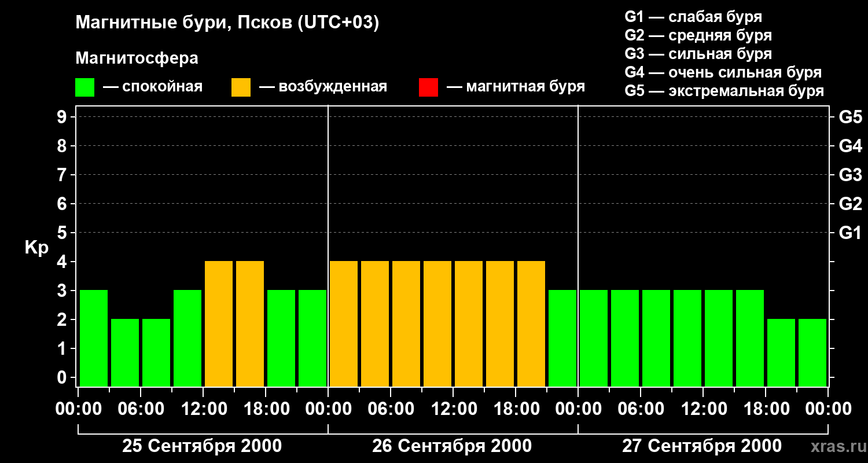Select the G3 label on right axis
Image resolution: width=868 pixels, height=463 pixels.
(x=850, y=175)
